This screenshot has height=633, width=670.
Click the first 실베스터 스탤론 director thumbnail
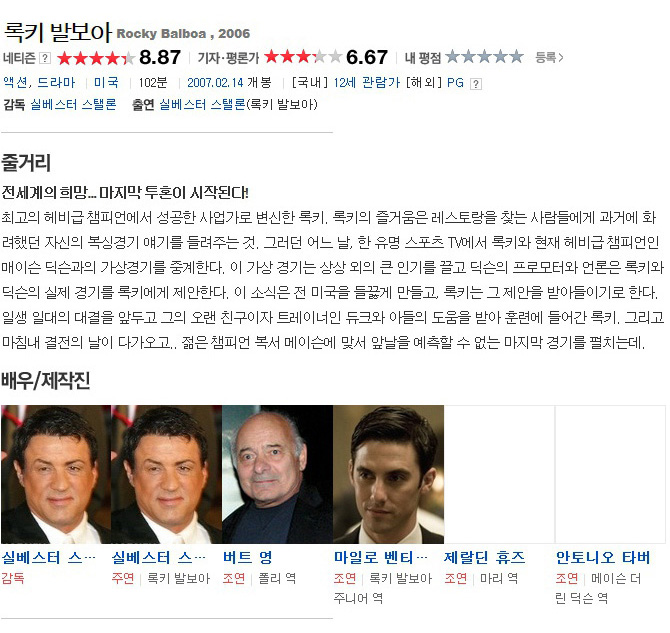(x=56, y=474)
